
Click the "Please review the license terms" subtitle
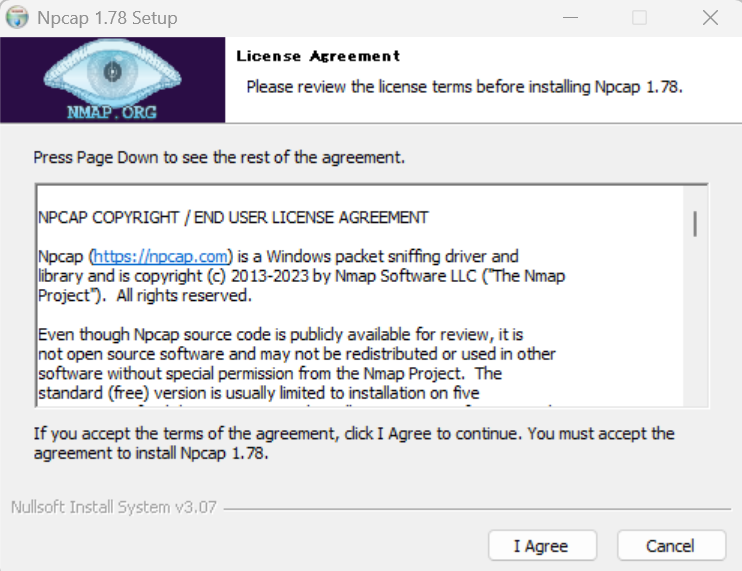(464, 86)
